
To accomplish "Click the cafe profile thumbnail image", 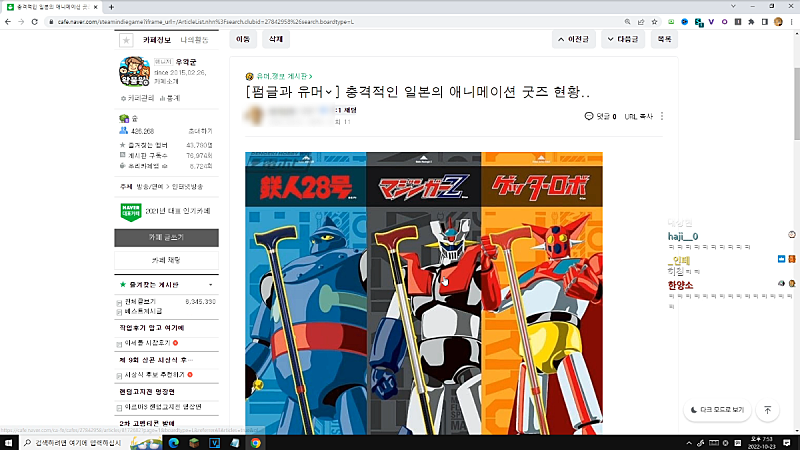I will [135, 71].
